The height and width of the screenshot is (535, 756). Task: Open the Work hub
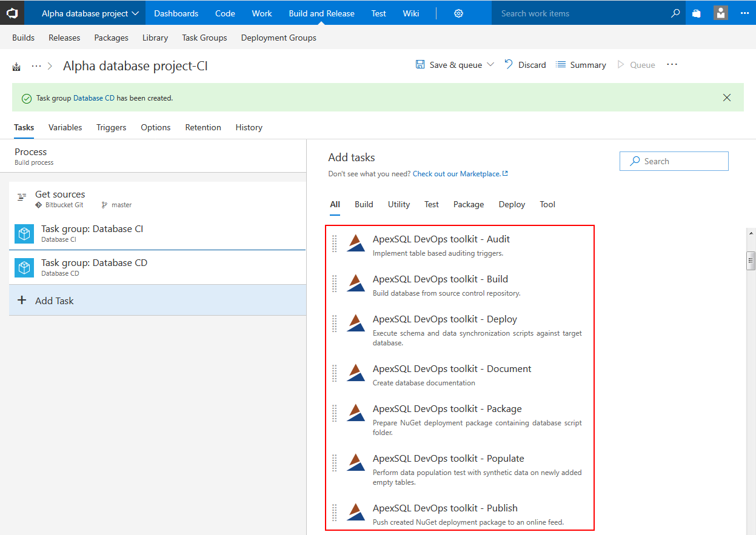[x=262, y=13]
